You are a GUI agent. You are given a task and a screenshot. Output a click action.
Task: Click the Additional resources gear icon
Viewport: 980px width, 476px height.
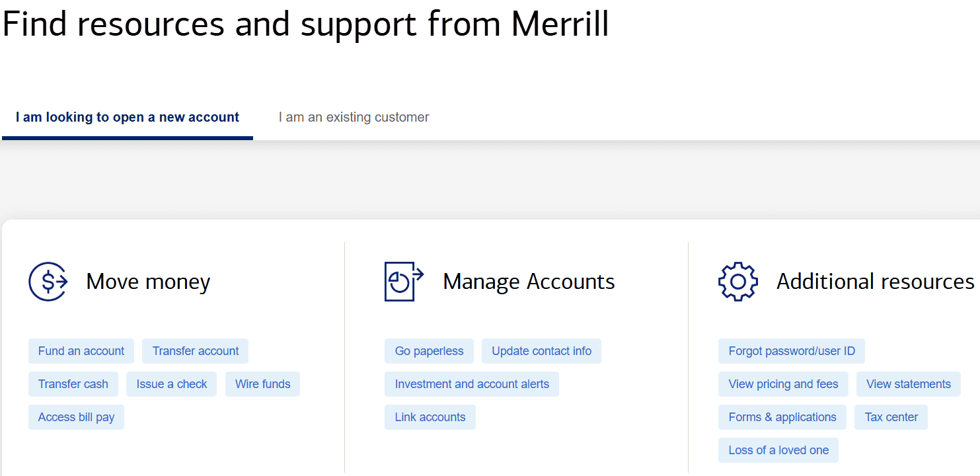tap(737, 281)
